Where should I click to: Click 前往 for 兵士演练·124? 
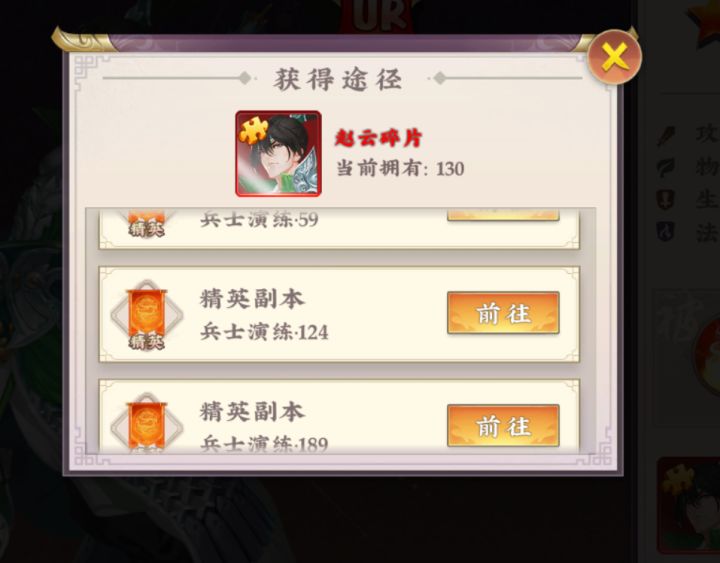(x=503, y=313)
